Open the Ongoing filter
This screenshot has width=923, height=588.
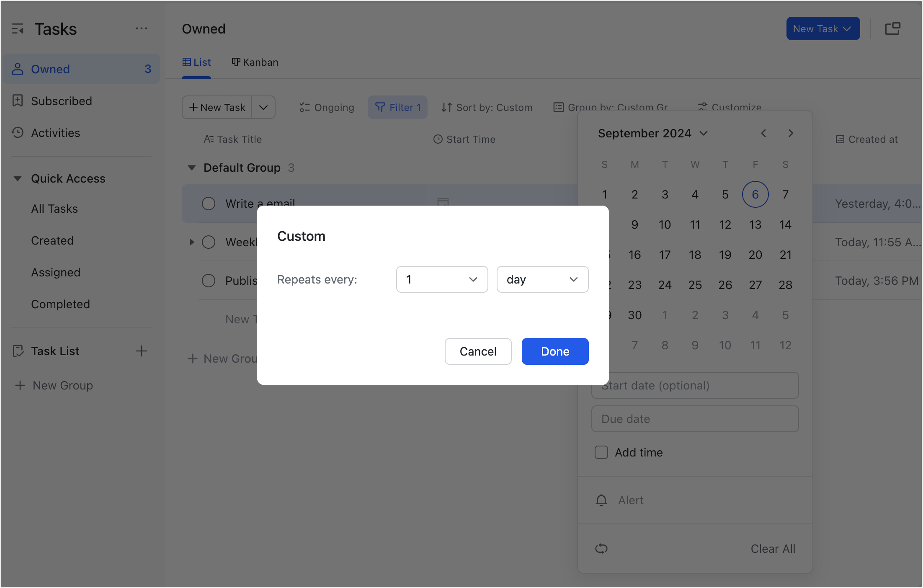click(x=326, y=107)
